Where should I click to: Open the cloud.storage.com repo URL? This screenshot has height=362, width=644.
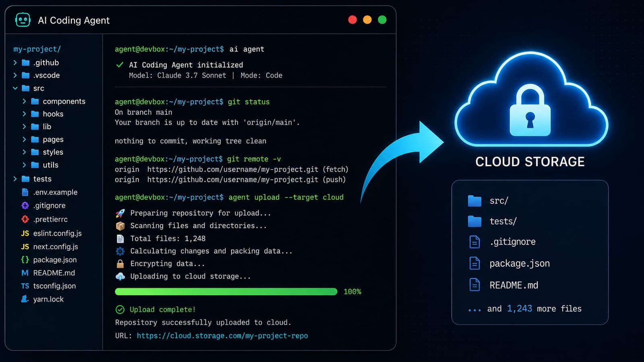click(x=222, y=335)
